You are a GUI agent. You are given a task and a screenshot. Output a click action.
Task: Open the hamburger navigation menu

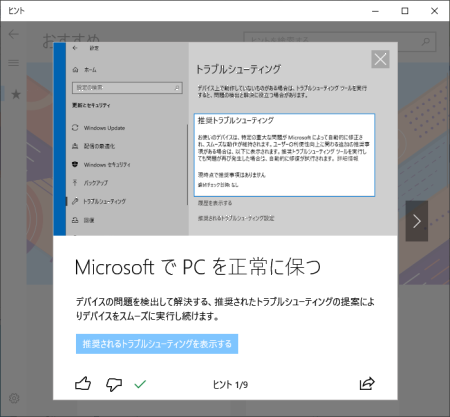(14, 63)
